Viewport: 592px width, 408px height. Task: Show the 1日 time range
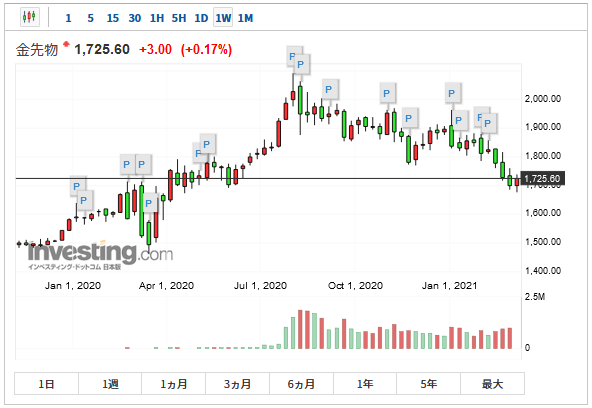point(46,384)
